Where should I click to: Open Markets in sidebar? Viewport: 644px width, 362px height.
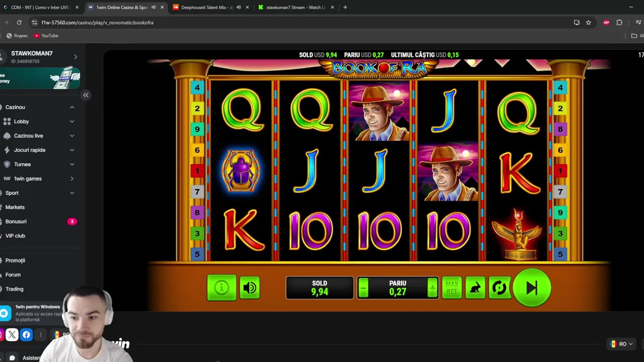pyautogui.click(x=15, y=207)
